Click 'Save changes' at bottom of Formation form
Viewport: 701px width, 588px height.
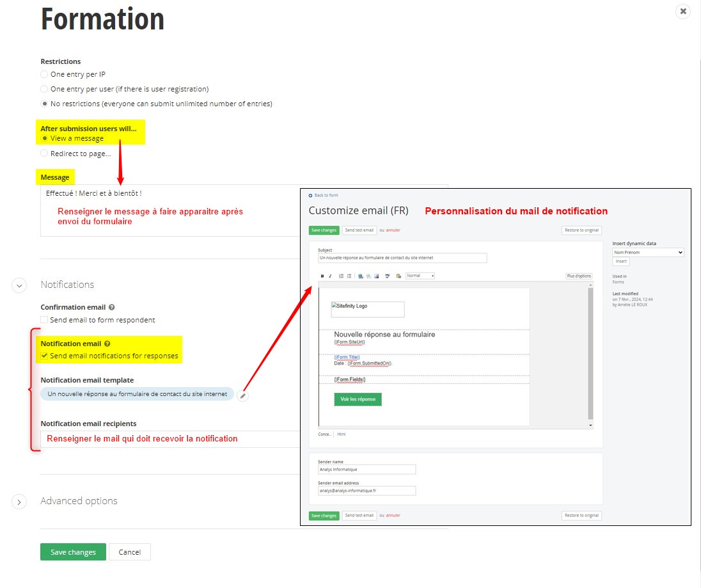coord(73,552)
